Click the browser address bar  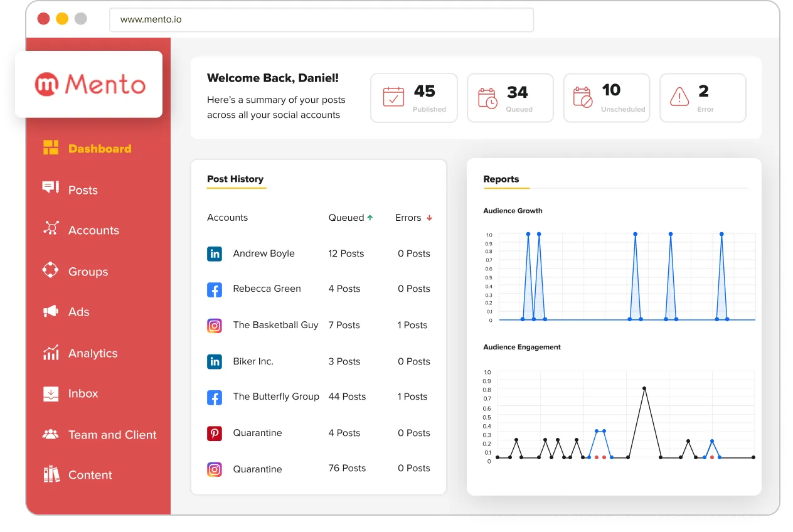[321, 20]
